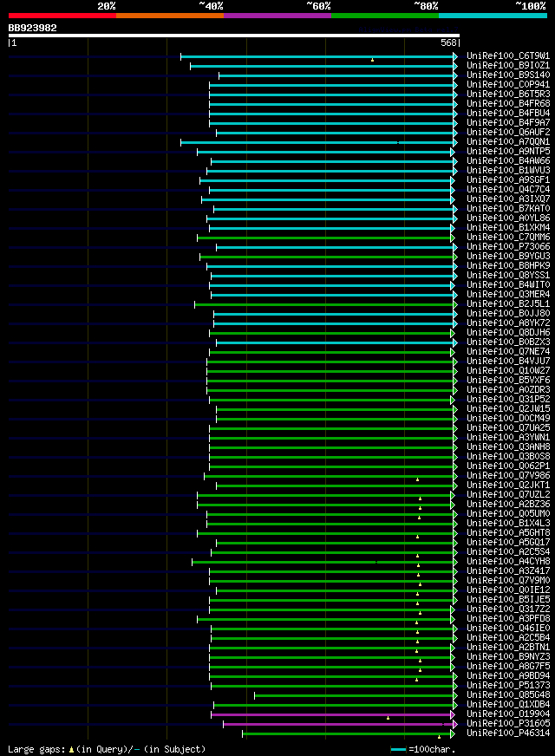Screen dimensions: 555x756
Task: Select the UniRef100_B2J5L1 label
Action: click(508, 303)
